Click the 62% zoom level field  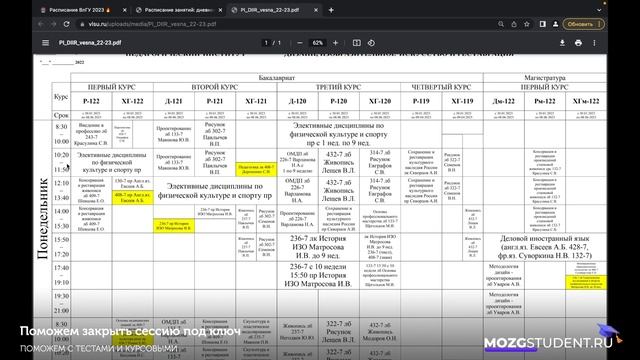pyautogui.click(x=318, y=43)
